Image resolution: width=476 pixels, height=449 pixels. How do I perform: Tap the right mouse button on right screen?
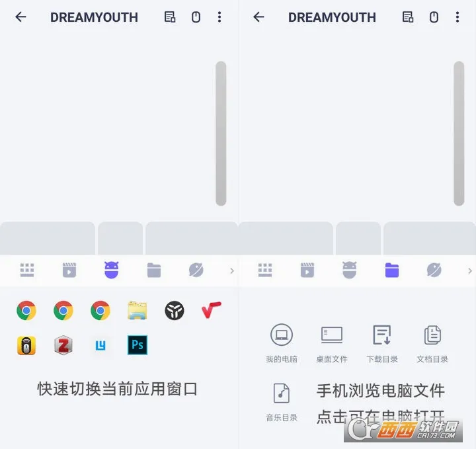pyautogui.click(x=430, y=238)
